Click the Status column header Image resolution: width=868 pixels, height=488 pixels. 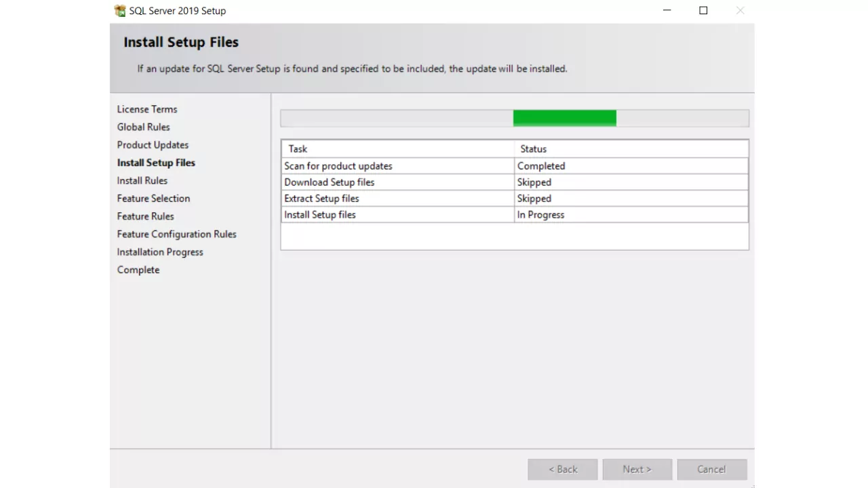coord(631,149)
